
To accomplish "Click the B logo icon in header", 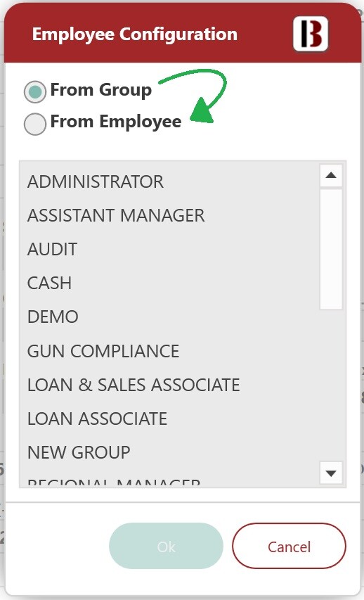I will click(x=311, y=34).
